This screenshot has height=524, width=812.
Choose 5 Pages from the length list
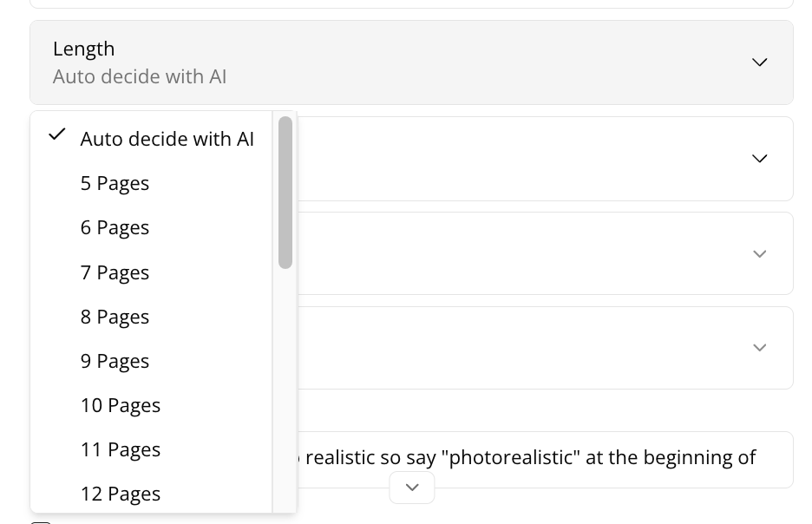click(x=115, y=183)
